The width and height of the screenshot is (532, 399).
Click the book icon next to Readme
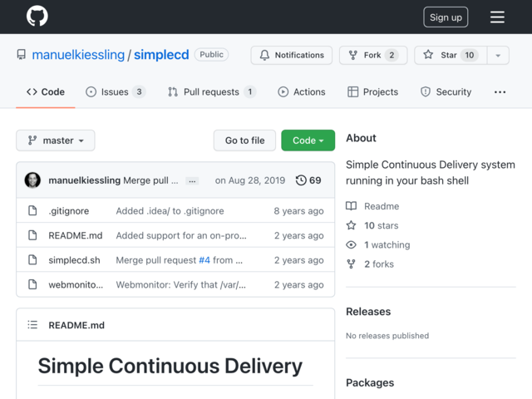click(351, 206)
